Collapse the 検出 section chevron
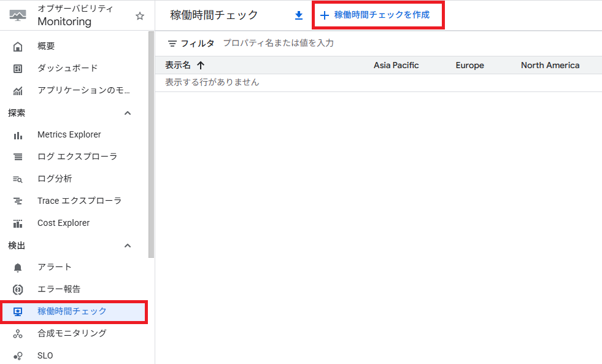The height and width of the screenshot is (364, 602). point(128,246)
